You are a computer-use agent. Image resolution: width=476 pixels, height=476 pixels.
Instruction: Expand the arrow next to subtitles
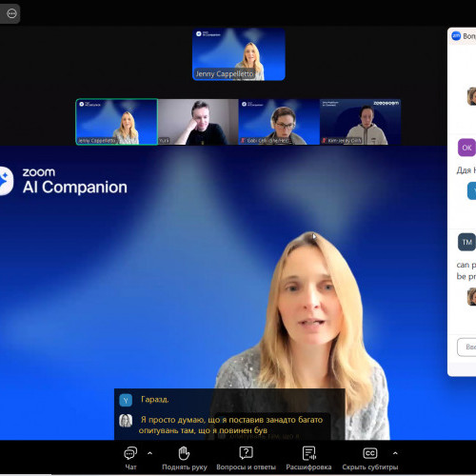point(395,453)
